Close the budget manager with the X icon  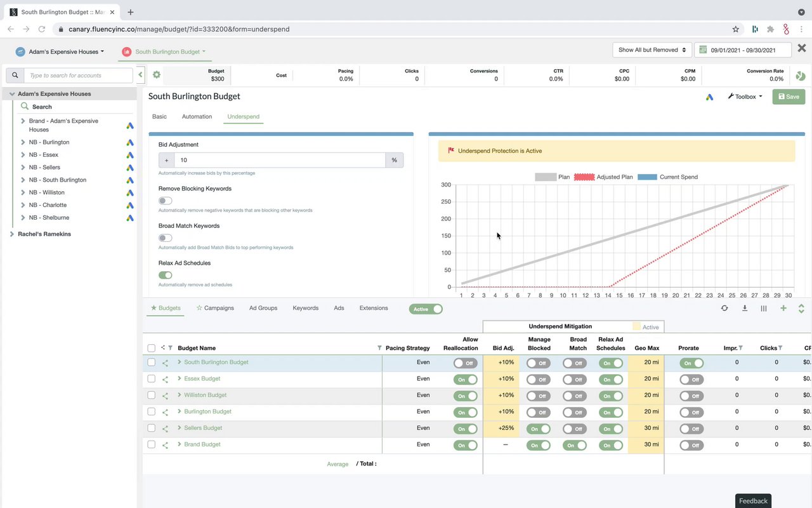click(x=802, y=48)
